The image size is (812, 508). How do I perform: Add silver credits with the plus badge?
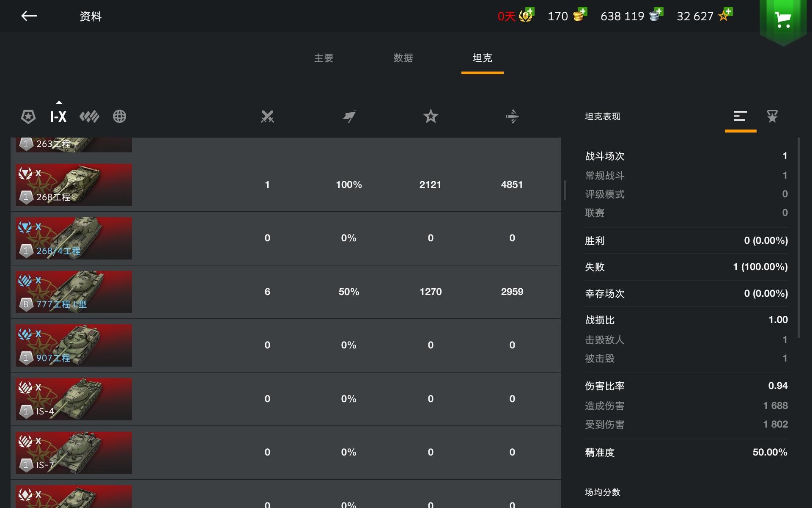point(656,15)
